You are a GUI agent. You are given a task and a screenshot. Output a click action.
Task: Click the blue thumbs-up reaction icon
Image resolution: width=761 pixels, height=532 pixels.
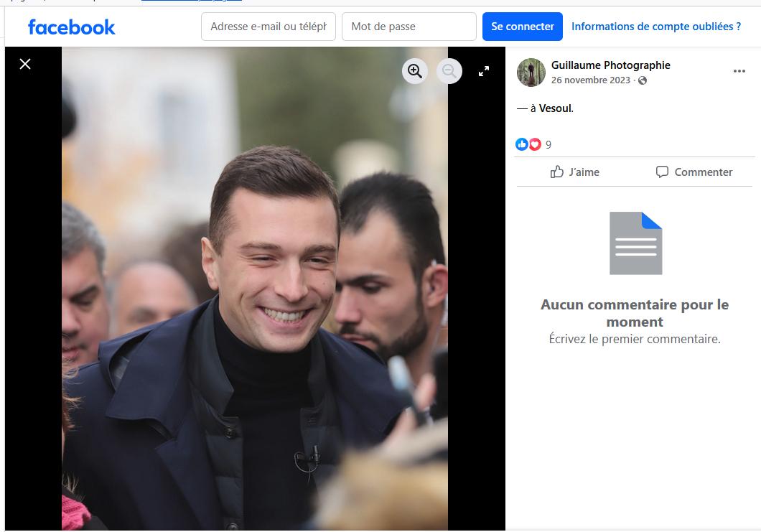[x=522, y=144]
